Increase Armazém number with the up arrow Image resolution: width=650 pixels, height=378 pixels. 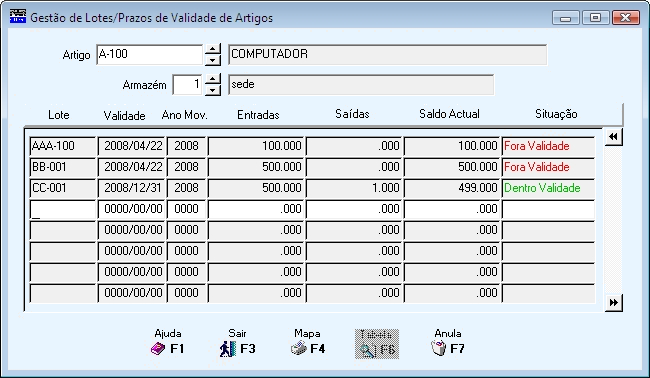[x=213, y=79]
